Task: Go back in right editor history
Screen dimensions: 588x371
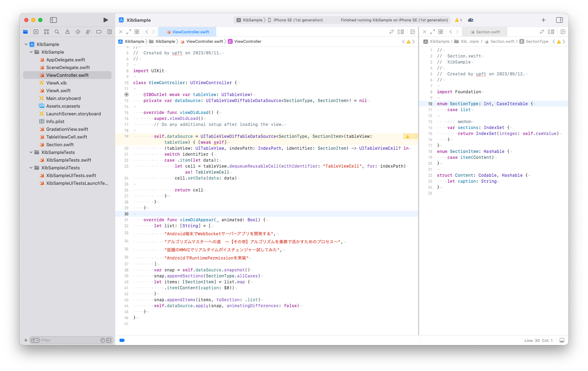Action: pos(451,32)
